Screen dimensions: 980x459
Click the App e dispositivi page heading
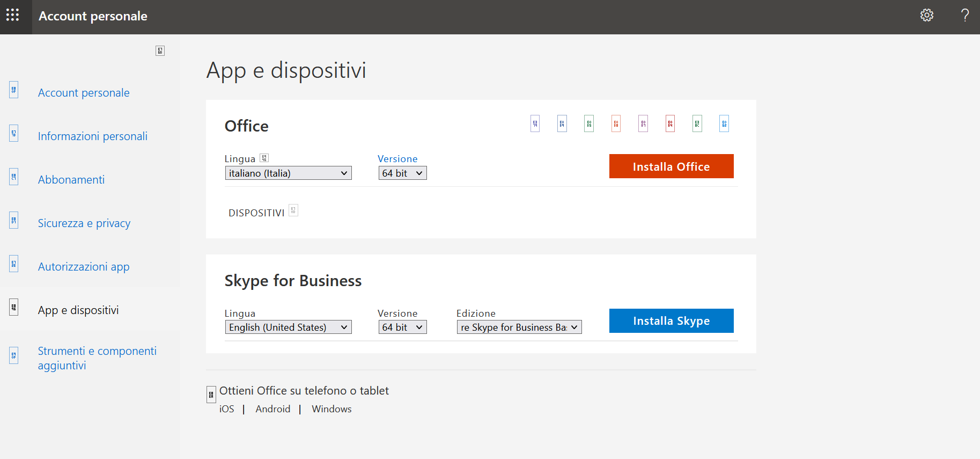(286, 71)
